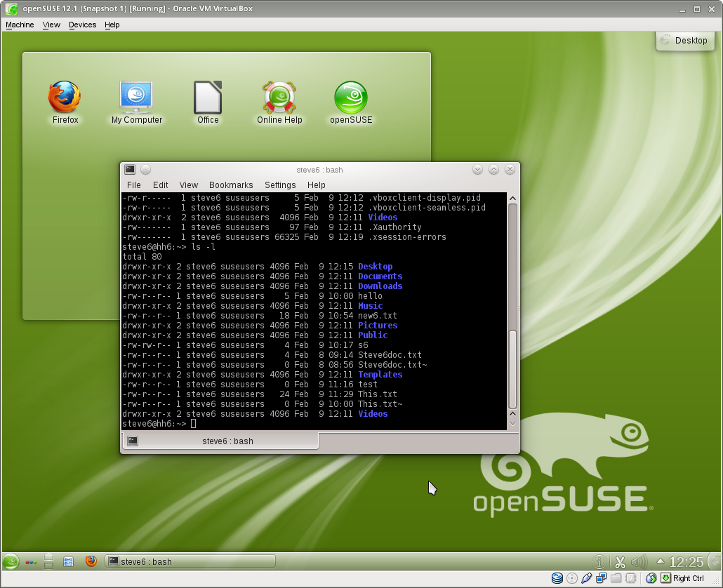Click Konsole scrollbar up arrow
Screen dimensions: 723x588
click(512, 199)
